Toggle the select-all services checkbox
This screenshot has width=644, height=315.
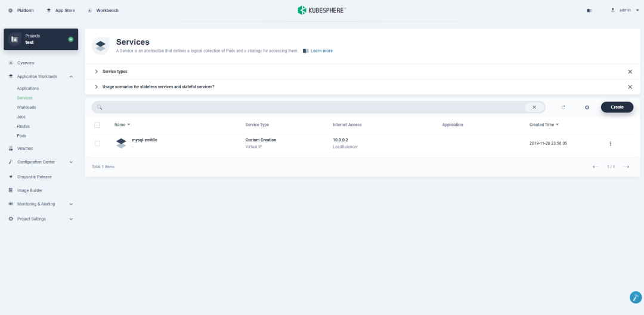coord(97,125)
